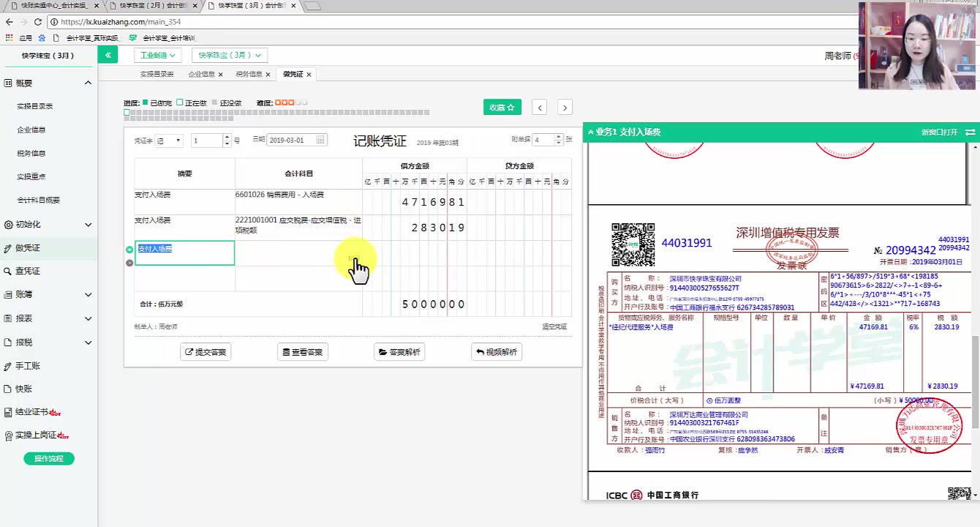Open 快学珠宝（3月）company dropdown

230,55
